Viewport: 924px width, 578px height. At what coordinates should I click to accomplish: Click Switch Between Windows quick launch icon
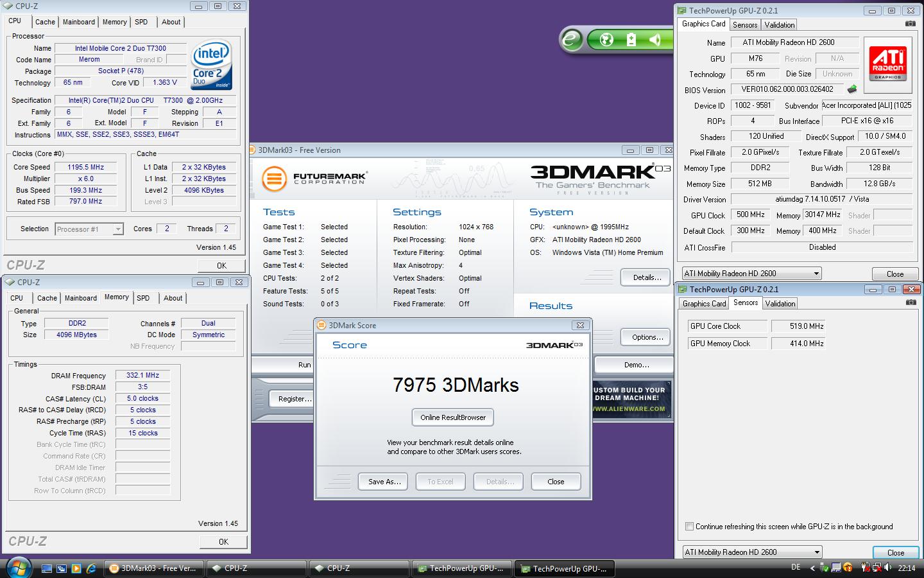click(x=62, y=568)
